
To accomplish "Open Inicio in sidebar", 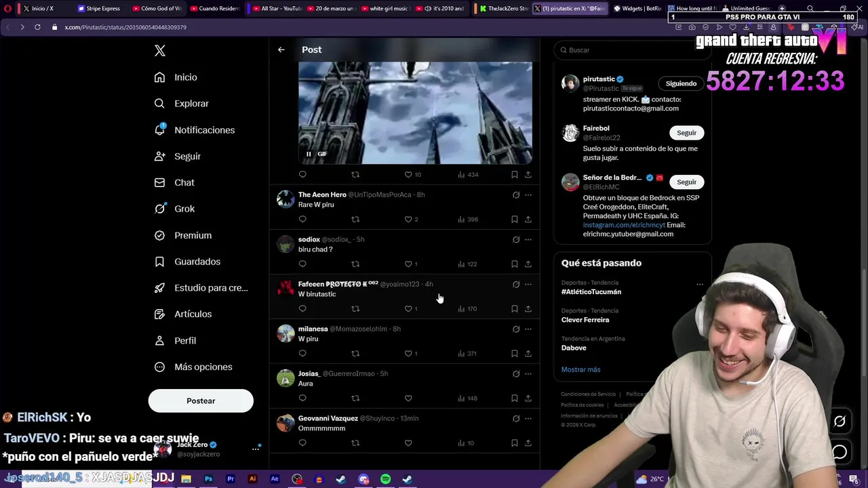I will [x=176, y=77].
